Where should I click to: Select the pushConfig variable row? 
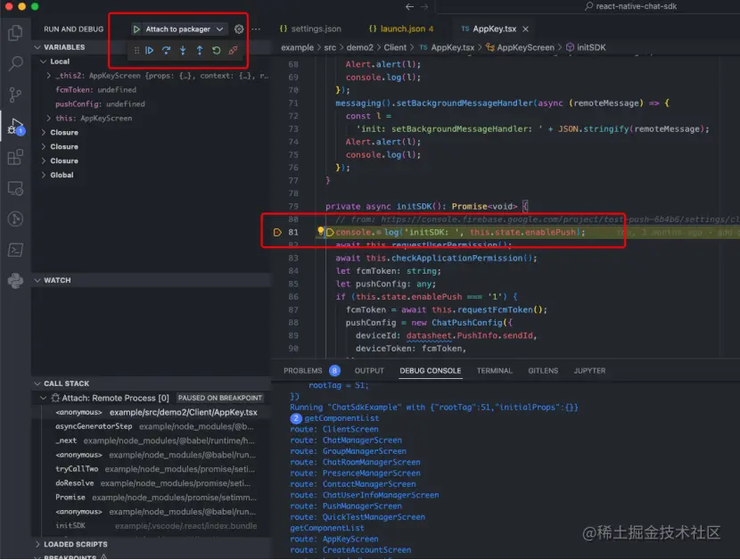point(151,103)
